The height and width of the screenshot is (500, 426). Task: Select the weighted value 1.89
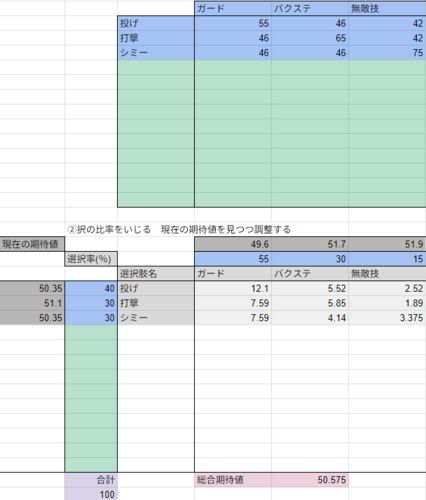click(x=387, y=303)
